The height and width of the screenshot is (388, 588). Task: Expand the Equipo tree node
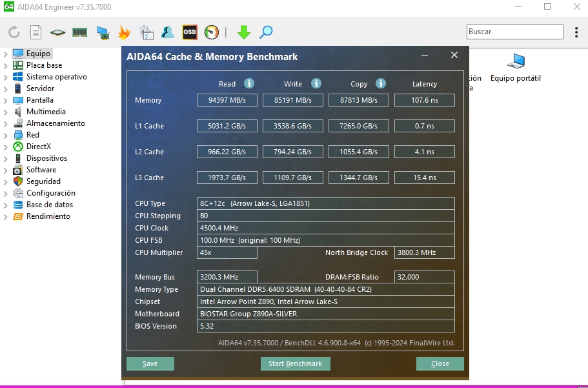pyautogui.click(x=5, y=54)
